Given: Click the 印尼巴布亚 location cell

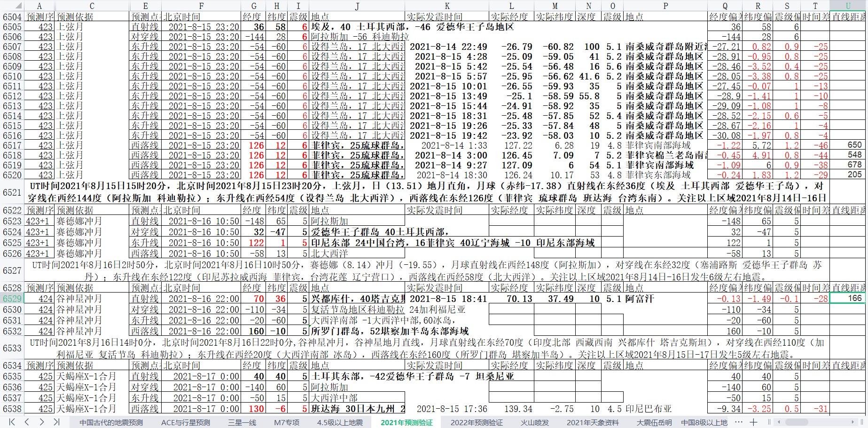Looking at the screenshot, I should click(665, 409).
